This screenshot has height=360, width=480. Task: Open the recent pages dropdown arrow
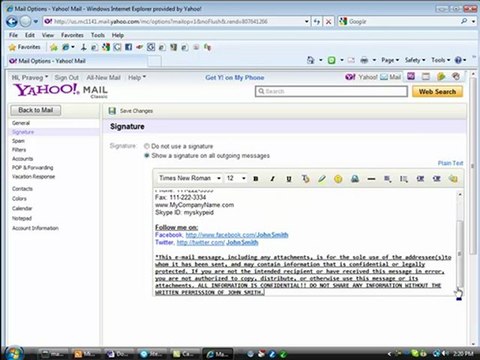pos(36,22)
